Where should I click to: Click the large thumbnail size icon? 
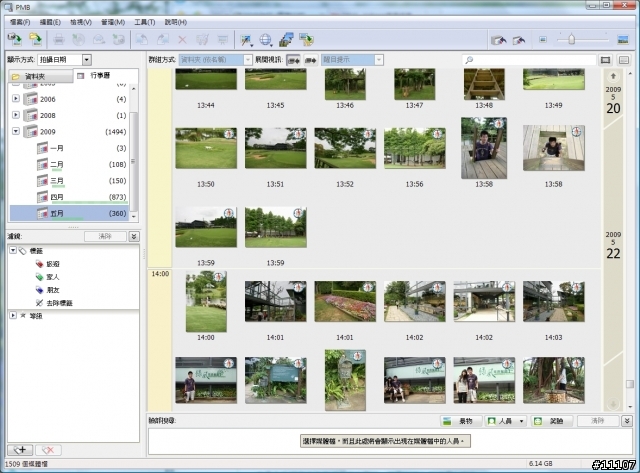(x=623, y=40)
